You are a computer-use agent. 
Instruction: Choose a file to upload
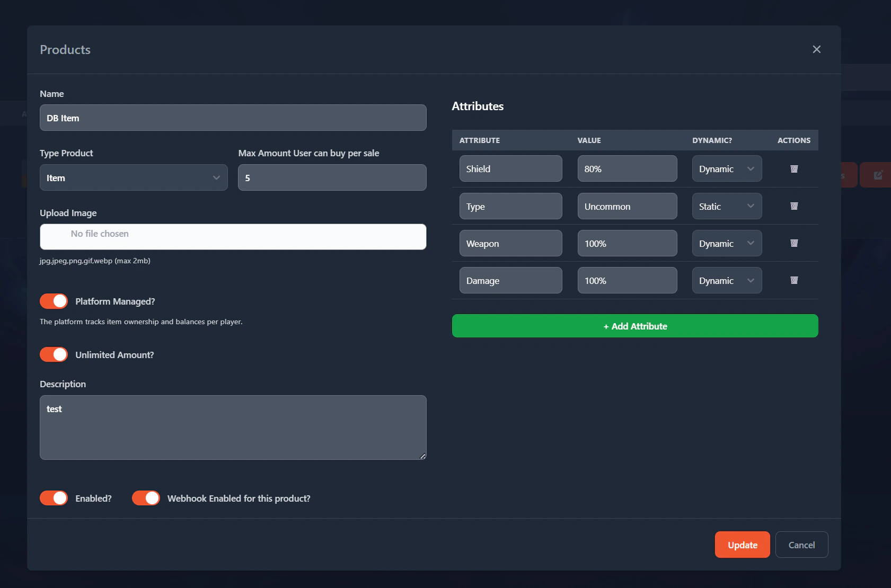point(233,236)
